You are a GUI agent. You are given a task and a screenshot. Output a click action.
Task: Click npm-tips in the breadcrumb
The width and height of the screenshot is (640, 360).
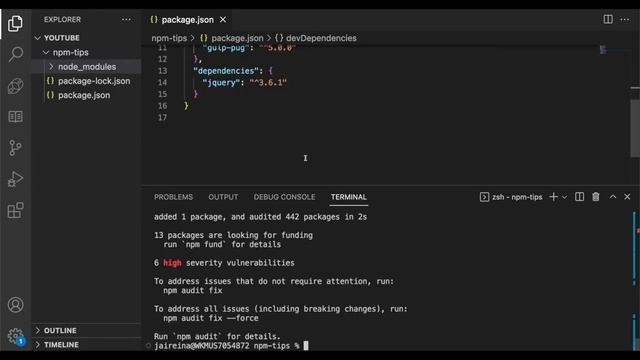coord(169,38)
